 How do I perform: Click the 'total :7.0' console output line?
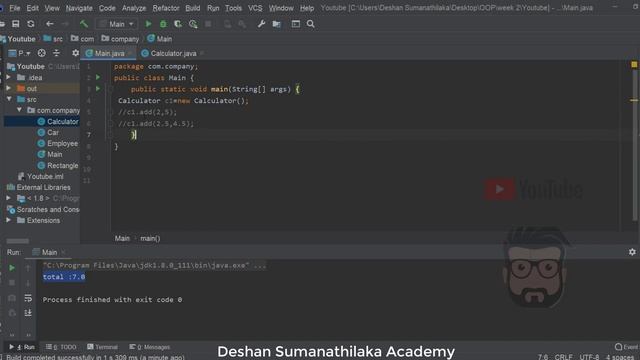coord(64,277)
